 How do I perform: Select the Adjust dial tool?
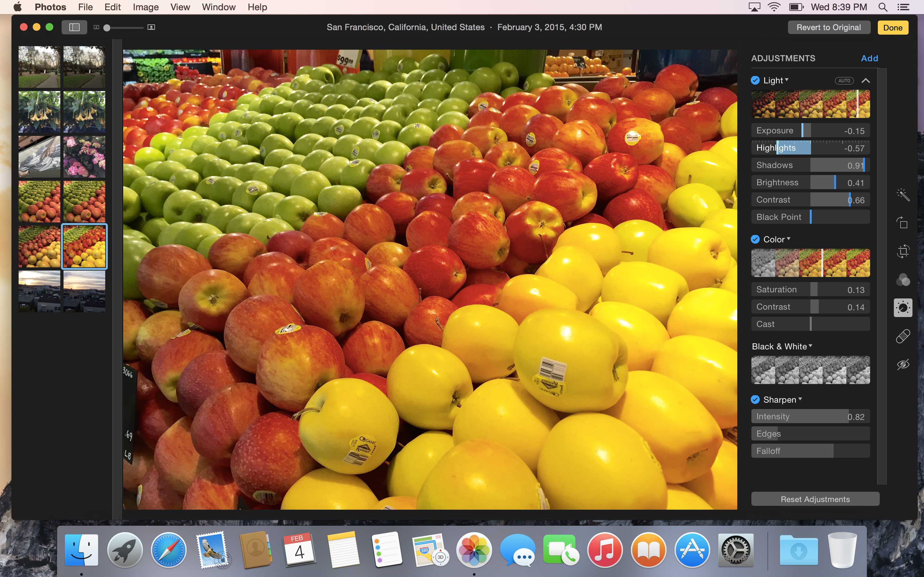pyautogui.click(x=903, y=308)
